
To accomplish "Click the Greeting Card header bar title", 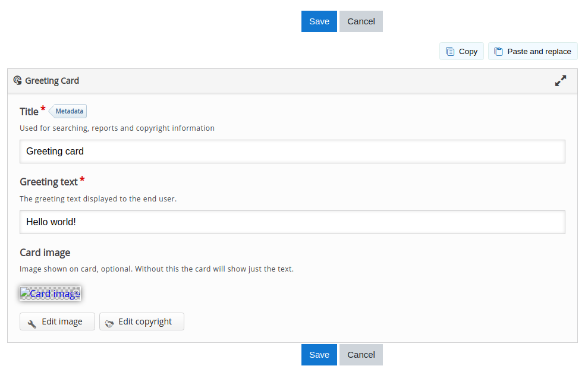I will 52,81.
